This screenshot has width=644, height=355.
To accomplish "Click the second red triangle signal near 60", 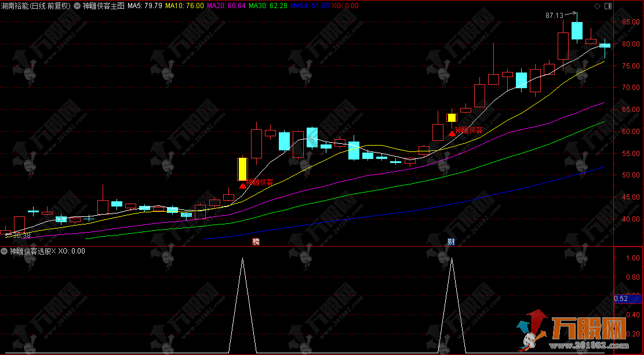I will tap(452, 134).
